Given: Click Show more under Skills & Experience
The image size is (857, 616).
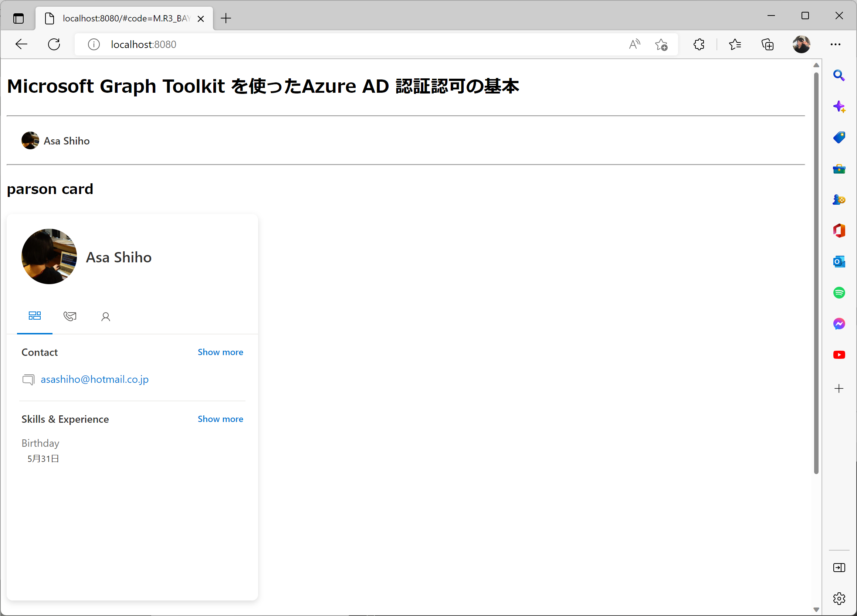Looking at the screenshot, I should (220, 419).
